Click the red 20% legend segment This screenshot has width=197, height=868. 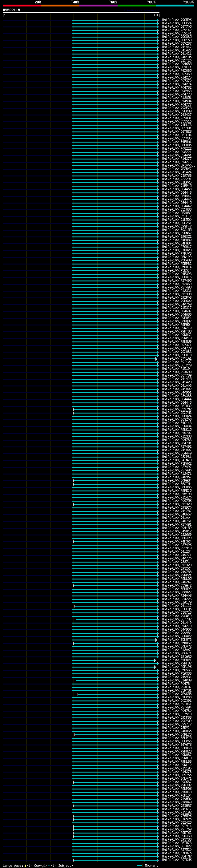click(x=22, y=6)
